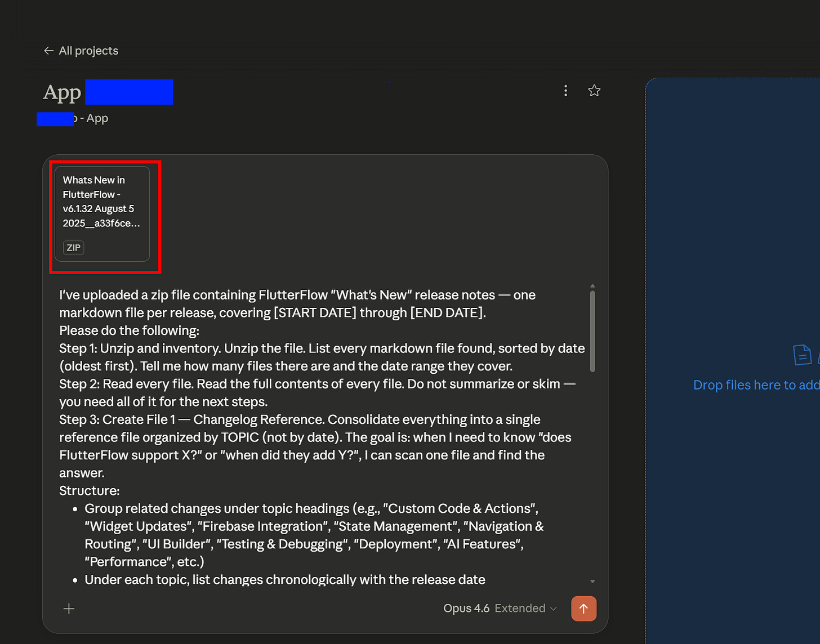This screenshot has width=820, height=644.
Task: Click the document icon in the drop zone
Action: 802,355
